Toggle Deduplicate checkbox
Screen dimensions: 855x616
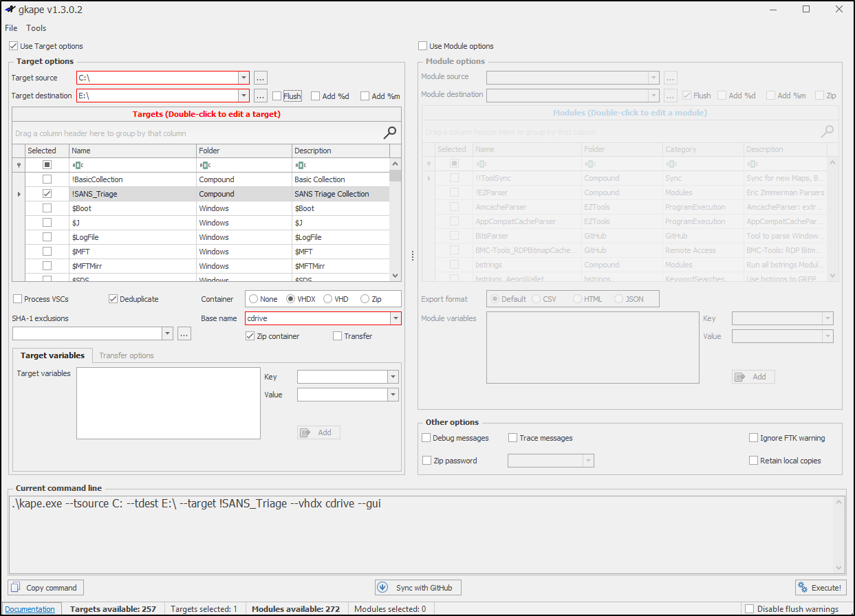pos(113,299)
